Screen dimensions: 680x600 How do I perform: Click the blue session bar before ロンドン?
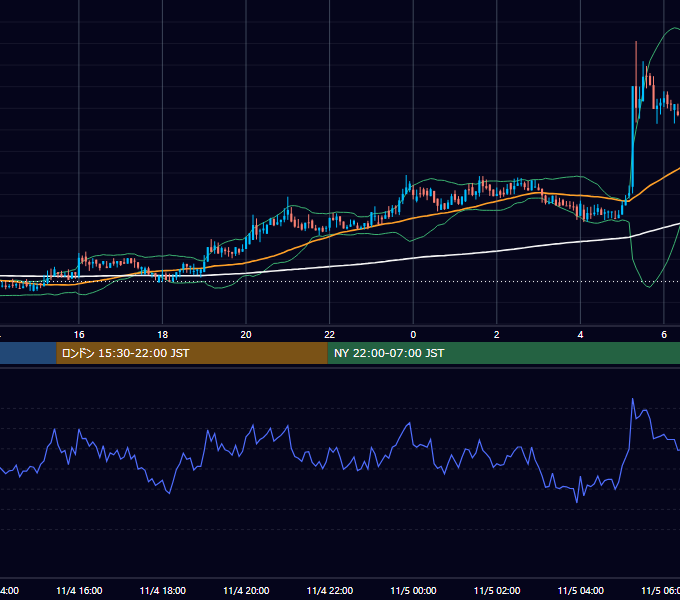[x=28, y=353]
